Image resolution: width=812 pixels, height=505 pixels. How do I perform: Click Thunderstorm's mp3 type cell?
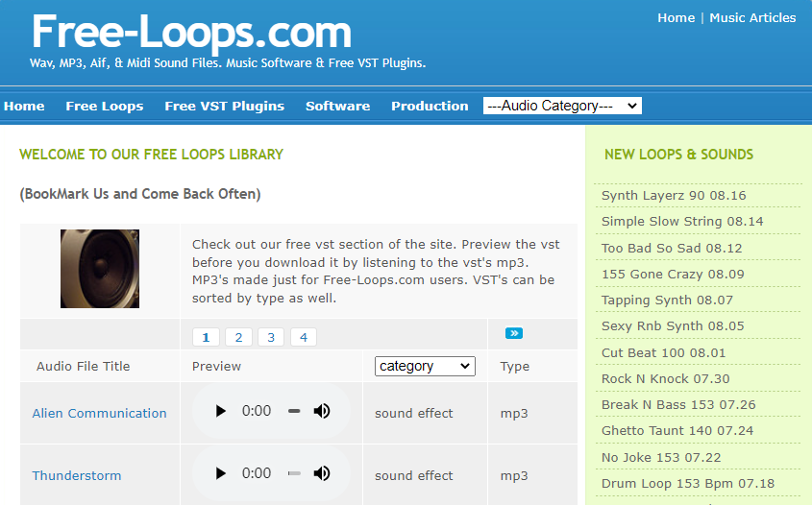pyautogui.click(x=514, y=476)
